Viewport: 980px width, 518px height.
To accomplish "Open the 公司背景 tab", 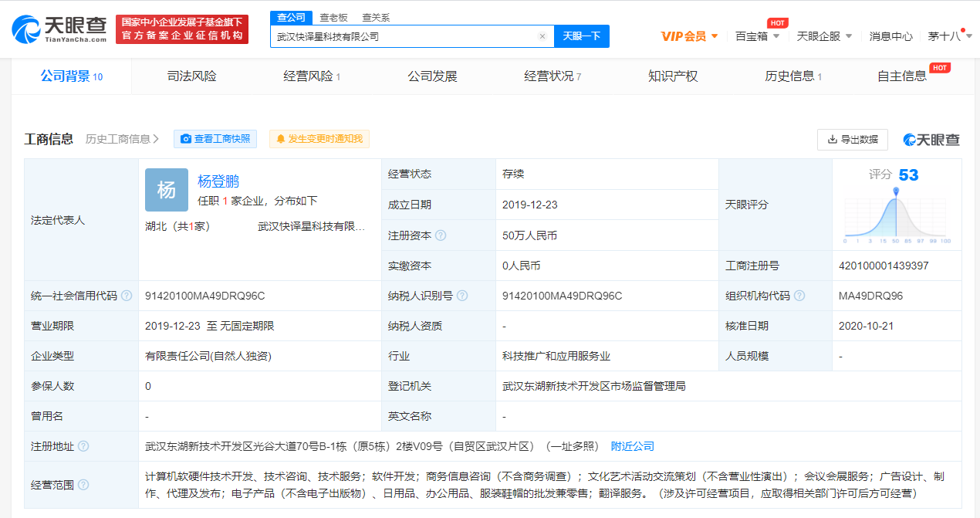I will click(71, 76).
